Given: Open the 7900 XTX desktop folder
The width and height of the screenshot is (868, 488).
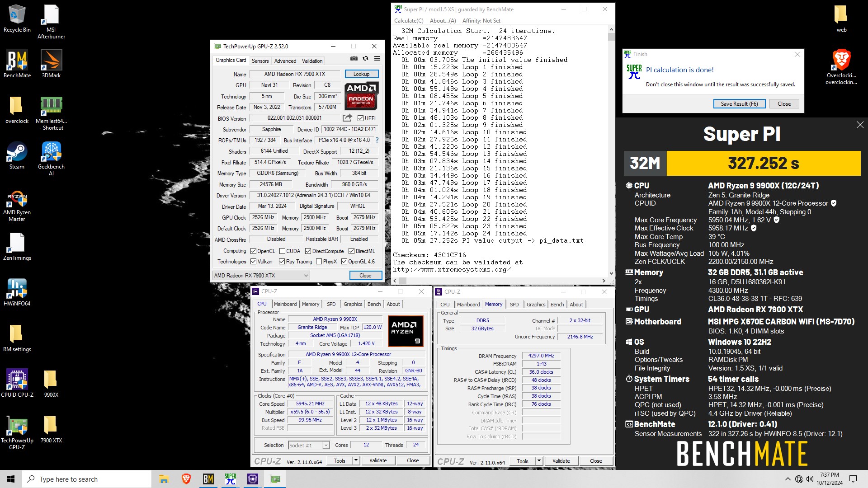Looking at the screenshot, I should click(x=51, y=429).
